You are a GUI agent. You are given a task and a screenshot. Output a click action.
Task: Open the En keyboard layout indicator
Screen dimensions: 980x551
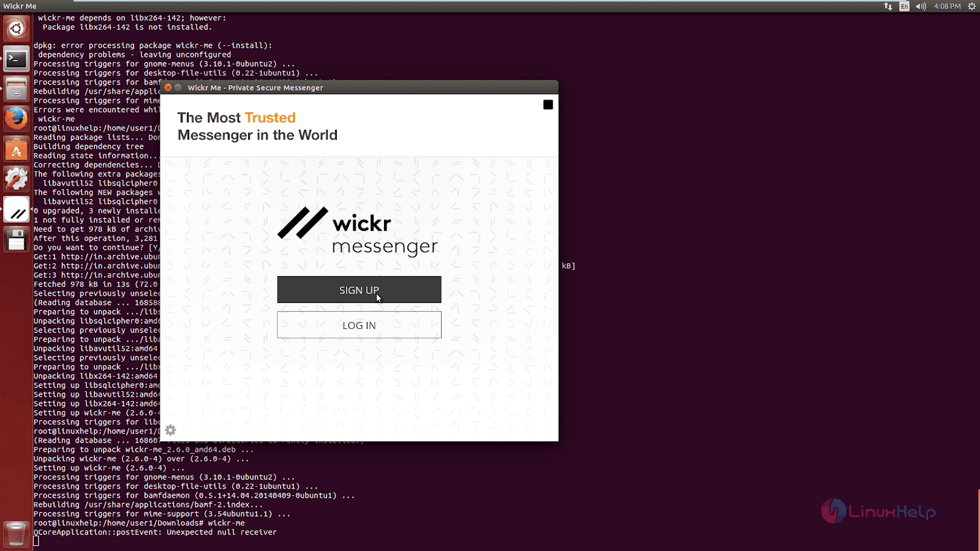[904, 6]
